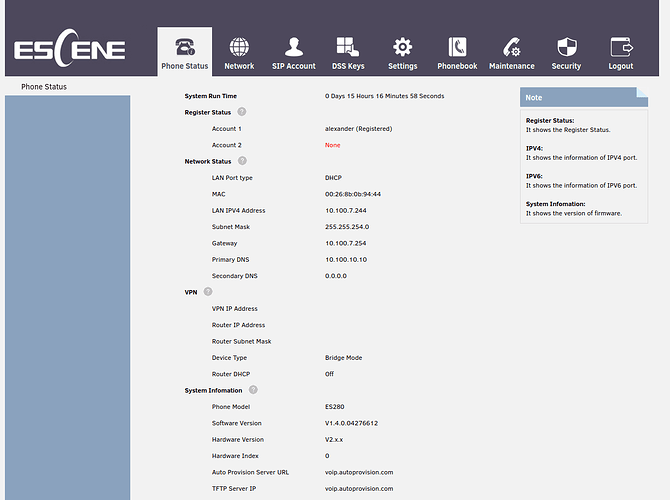Select Phone Status in the left sidebar
The image size is (670, 500).
(x=44, y=87)
